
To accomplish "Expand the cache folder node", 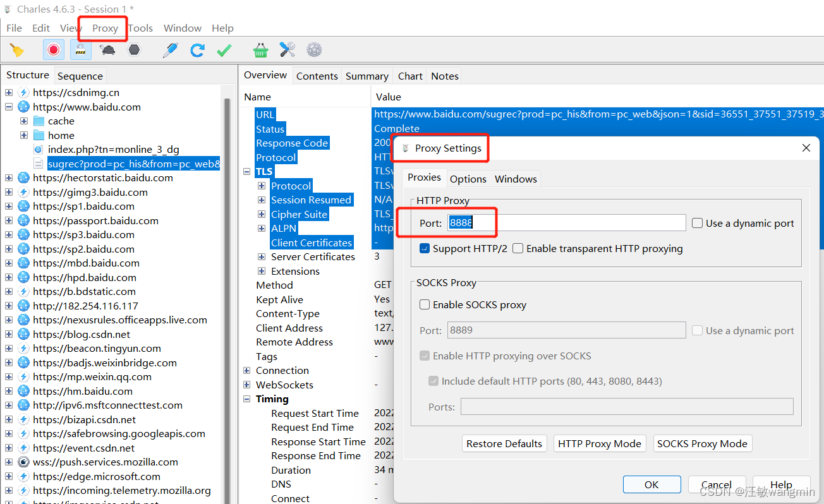I will [x=24, y=121].
